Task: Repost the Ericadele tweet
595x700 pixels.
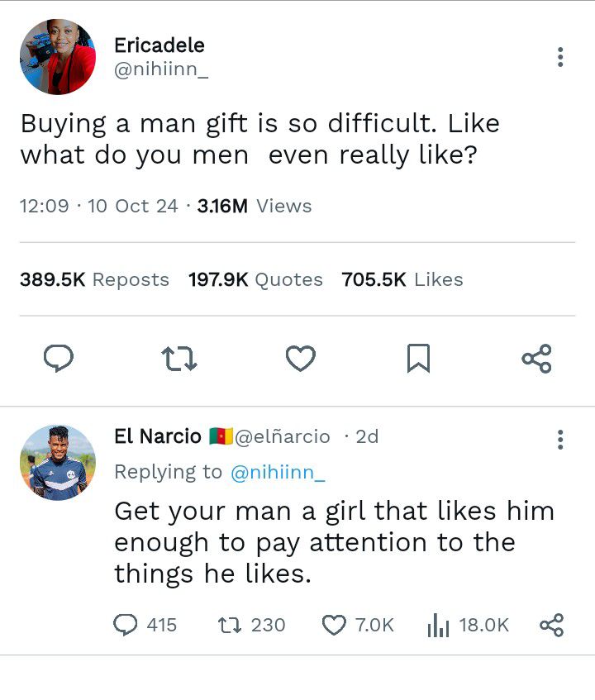Action: [x=179, y=359]
